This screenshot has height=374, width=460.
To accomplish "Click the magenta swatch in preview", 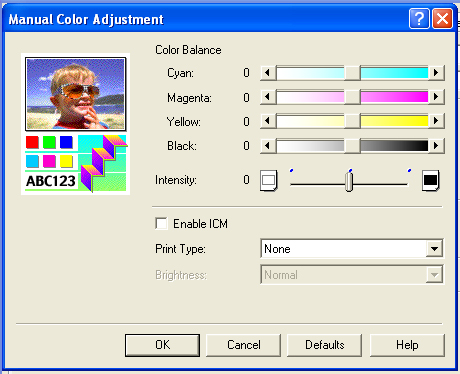I will [49, 161].
